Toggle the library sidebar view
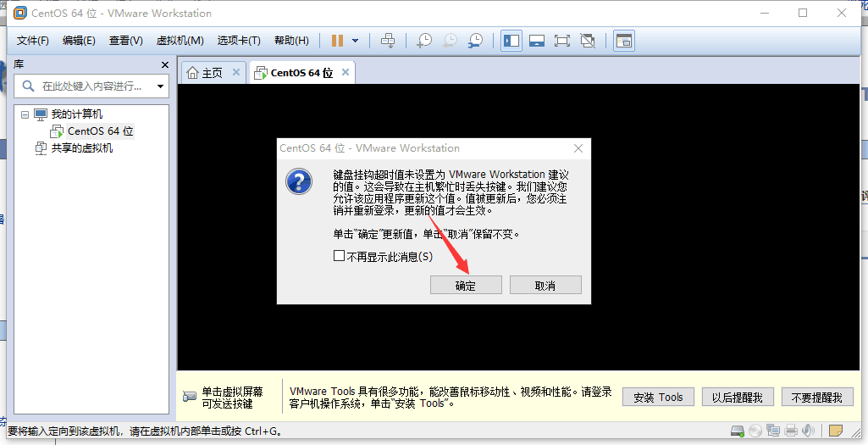The width and height of the screenshot is (868, 445). [511, 41]
